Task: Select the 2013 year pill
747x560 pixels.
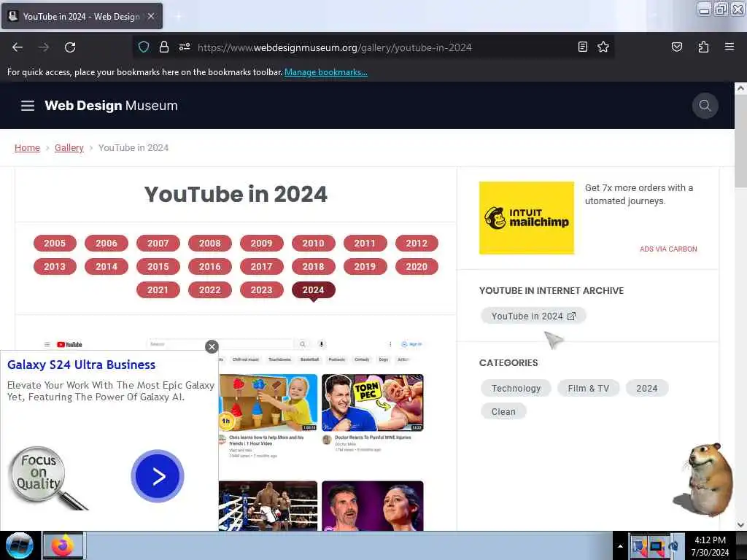Action: pyautogui.click(x=55, y=267)
